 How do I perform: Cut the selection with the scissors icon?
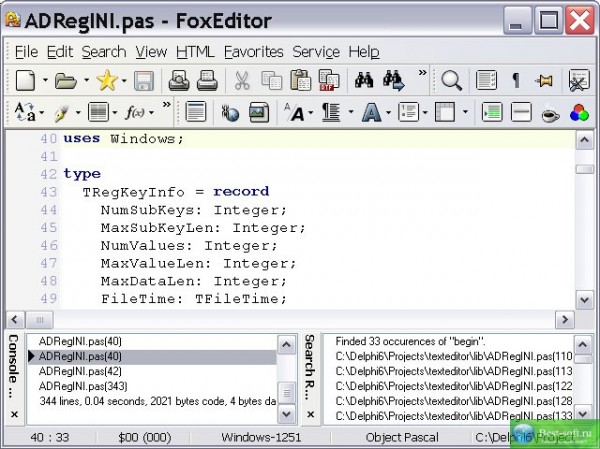[242, 81]
